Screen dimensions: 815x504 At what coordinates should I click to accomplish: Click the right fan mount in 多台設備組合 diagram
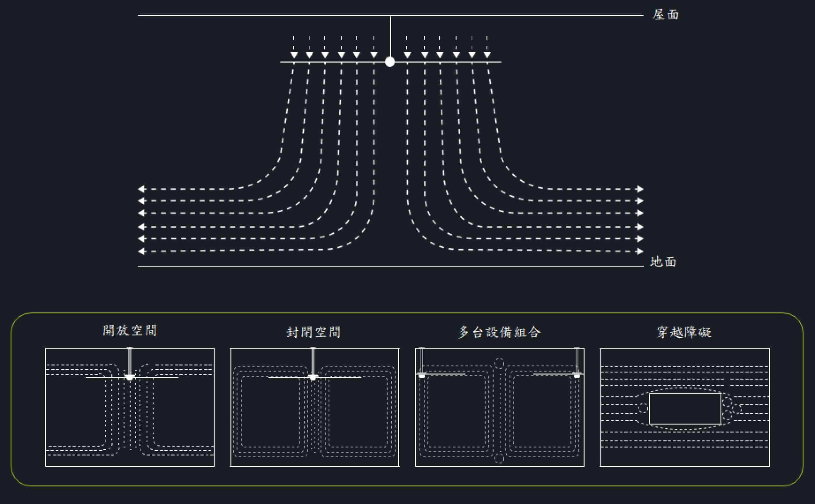coord(577,375)
